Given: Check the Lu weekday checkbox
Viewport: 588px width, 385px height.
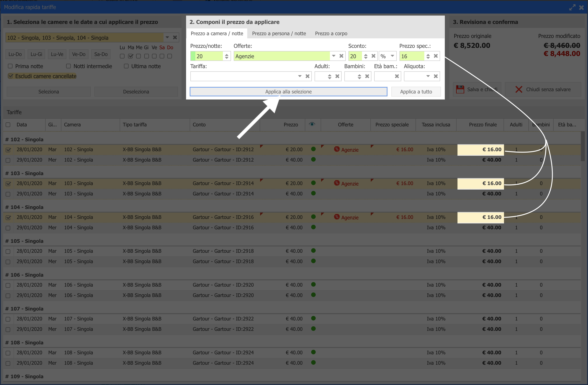Looking at the screenshot, I should click(x=122, y=56).
